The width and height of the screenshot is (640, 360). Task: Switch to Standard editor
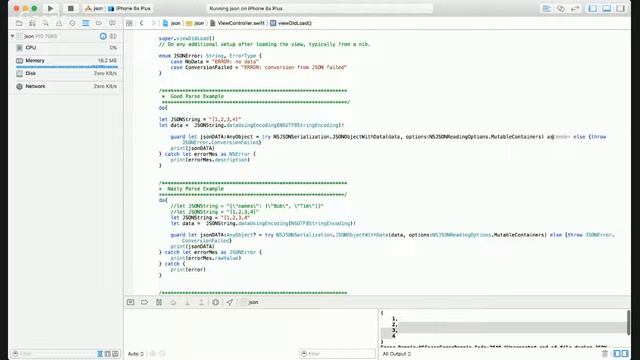[x=546, y=8]
